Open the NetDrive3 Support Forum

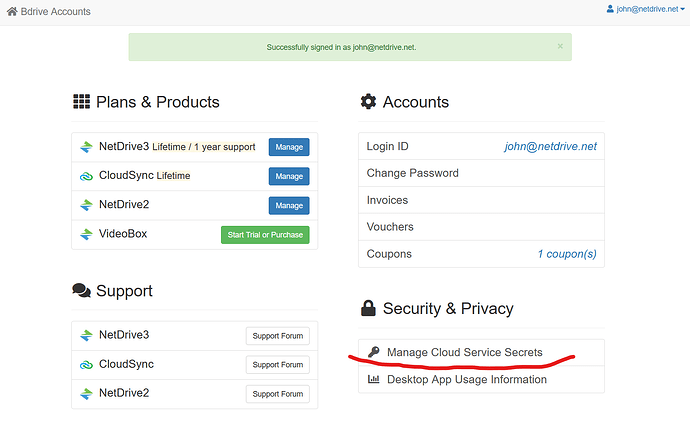click(277, 336)
